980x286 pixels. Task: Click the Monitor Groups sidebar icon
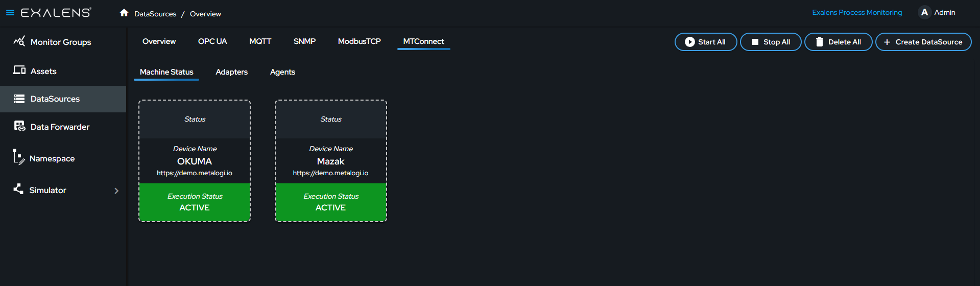coord(19,41)
